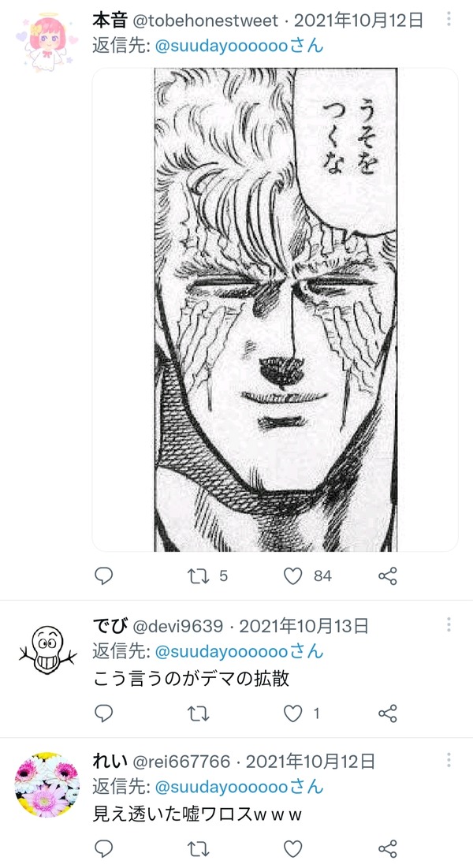Share れい's tweet
Viewport: 473px width, 868px height.
pyautogui.click(x=388, y=848)
